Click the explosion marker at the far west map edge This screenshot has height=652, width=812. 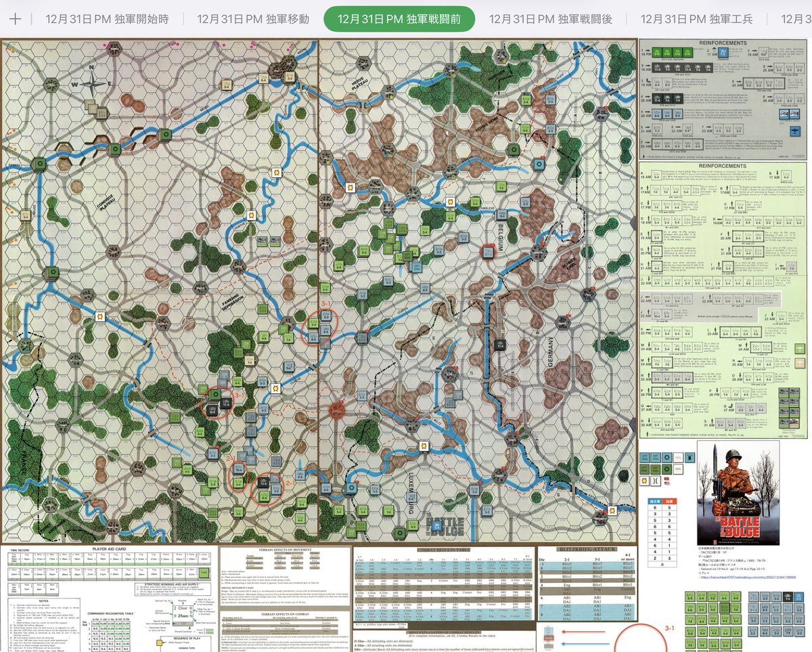click(101, 316)
